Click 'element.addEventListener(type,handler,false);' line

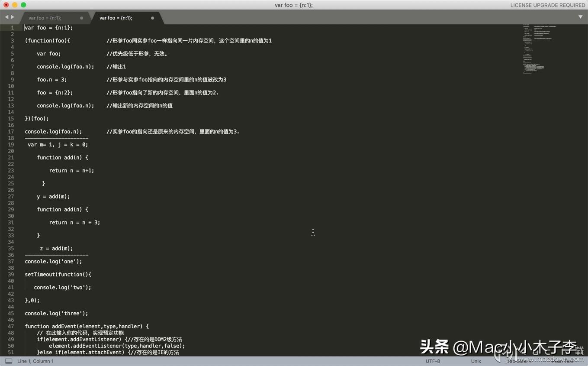(x=117, y=346)
